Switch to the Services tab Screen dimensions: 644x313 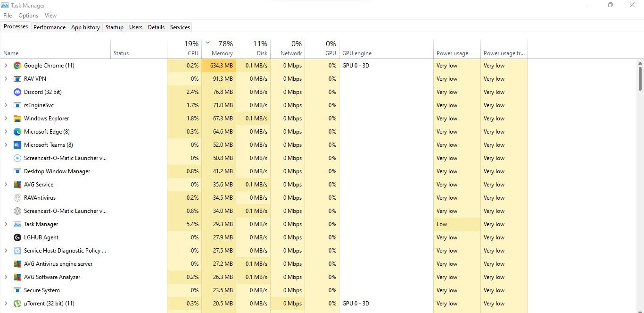pos(180,27)
